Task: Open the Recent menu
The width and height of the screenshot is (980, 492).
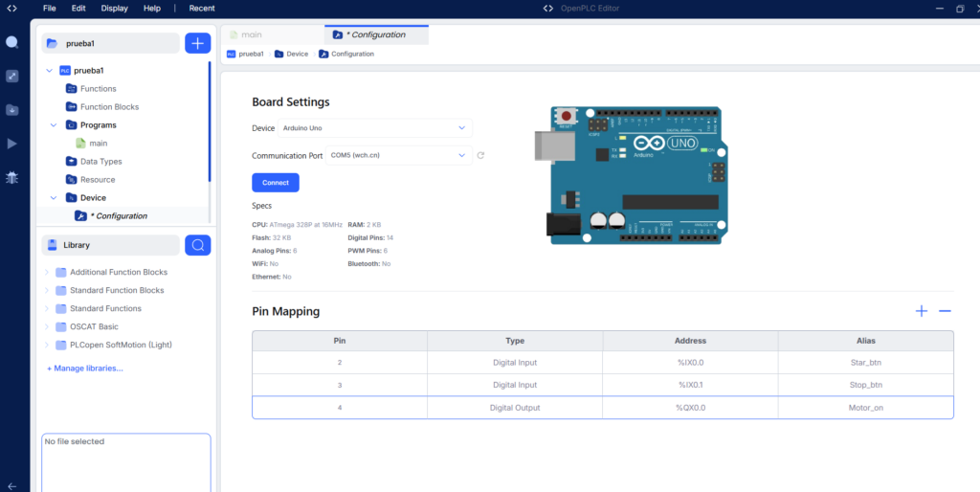Action: pos(202,8)
